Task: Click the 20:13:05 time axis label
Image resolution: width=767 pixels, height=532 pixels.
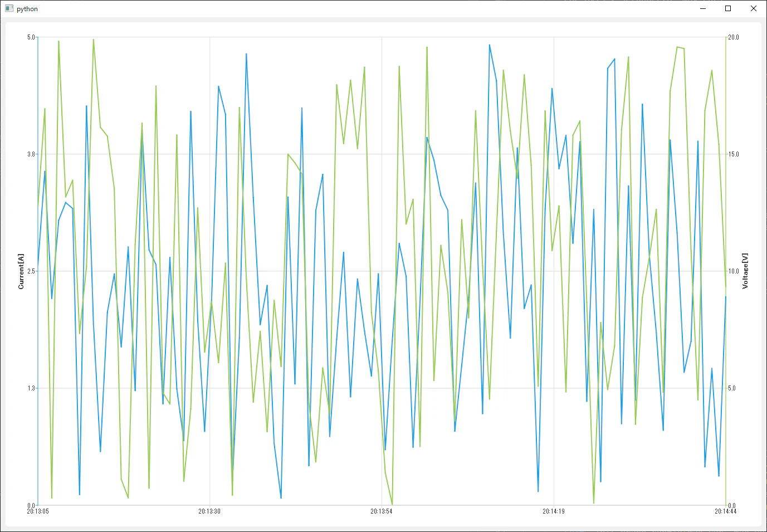Action: (38, 511)
